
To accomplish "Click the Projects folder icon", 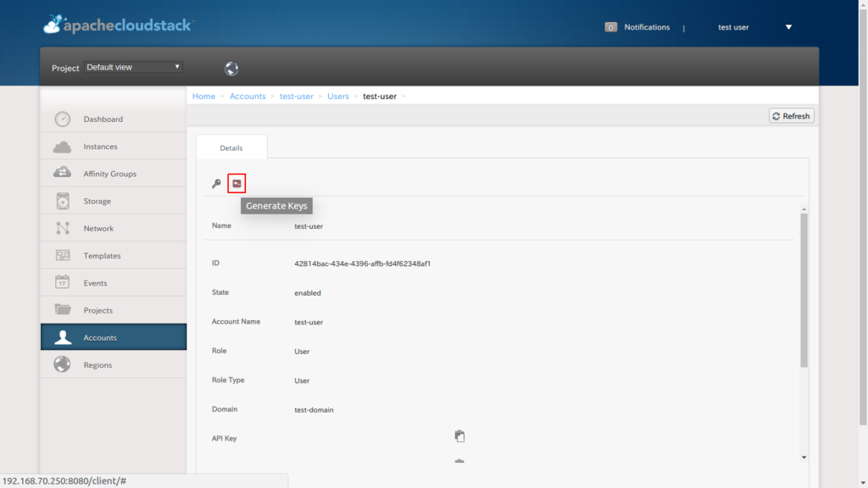I will coord(63,309).
